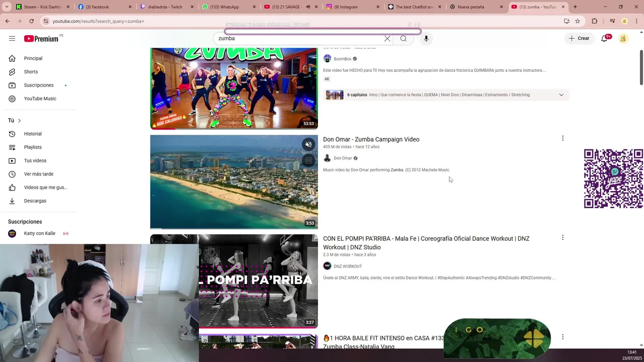644x362 pixels.
Task: Open the tab search dropdown arrow
Action: pyautogui.click(x=7, y=7)
